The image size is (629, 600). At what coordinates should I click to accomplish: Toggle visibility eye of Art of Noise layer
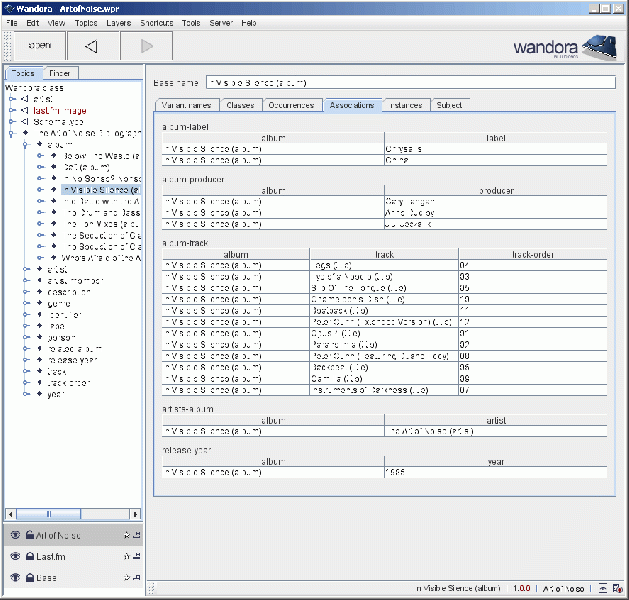15,536
